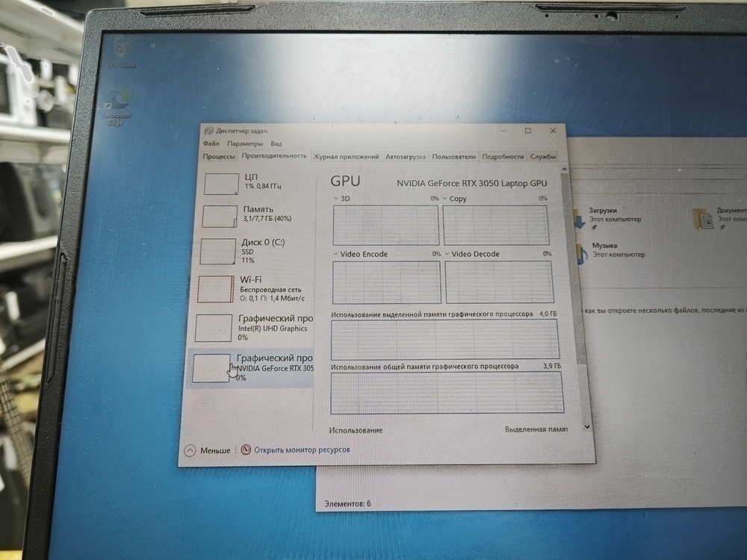Click the resource monitor gauge icon
The height and width of the screenshot is (560, 747).
click(246, 449)
